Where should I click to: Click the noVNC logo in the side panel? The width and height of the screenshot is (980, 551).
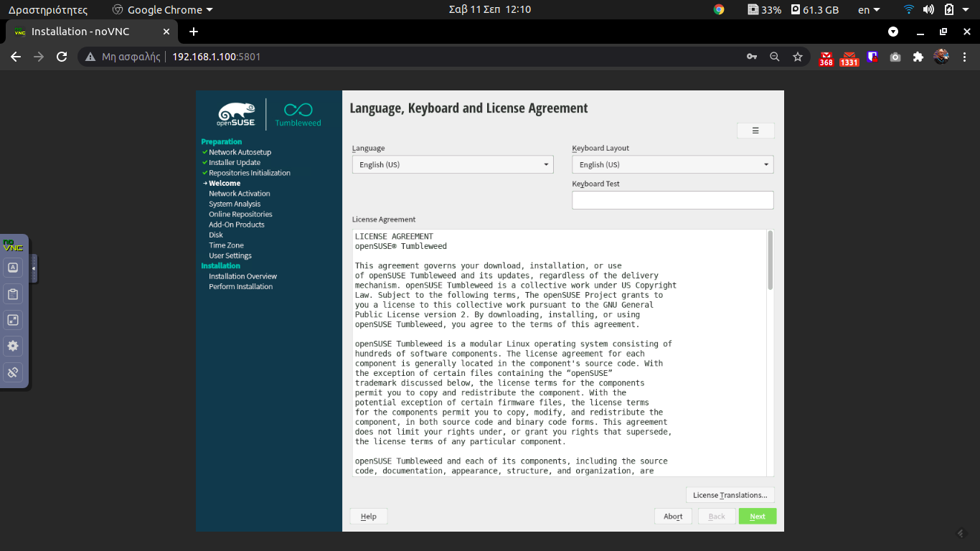[13, 245]
